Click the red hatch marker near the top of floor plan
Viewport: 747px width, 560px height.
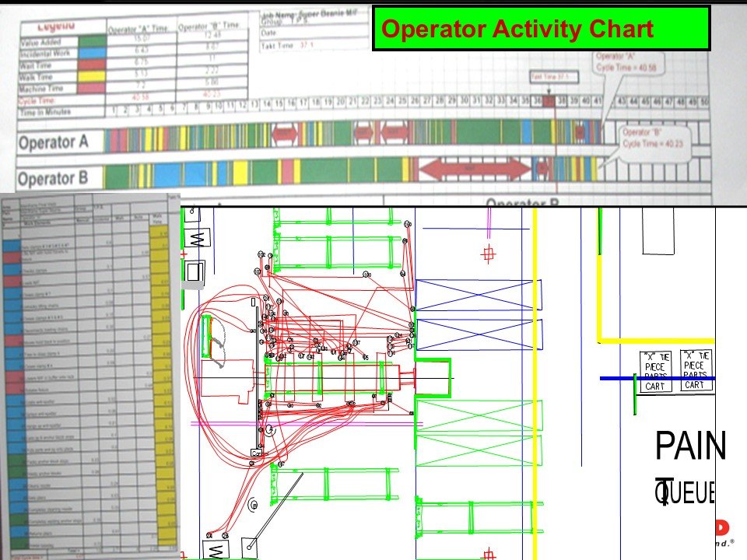click(489, 253)
